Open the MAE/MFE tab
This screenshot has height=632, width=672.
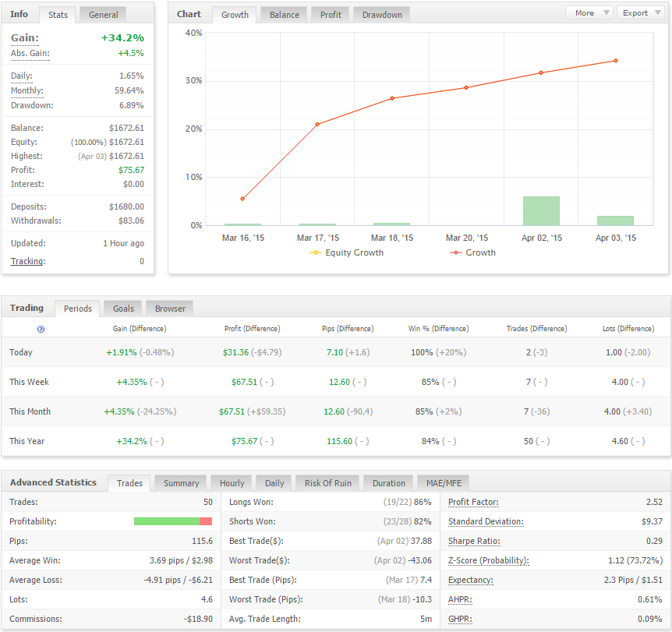pyautogui.click(x=444, y=483)
